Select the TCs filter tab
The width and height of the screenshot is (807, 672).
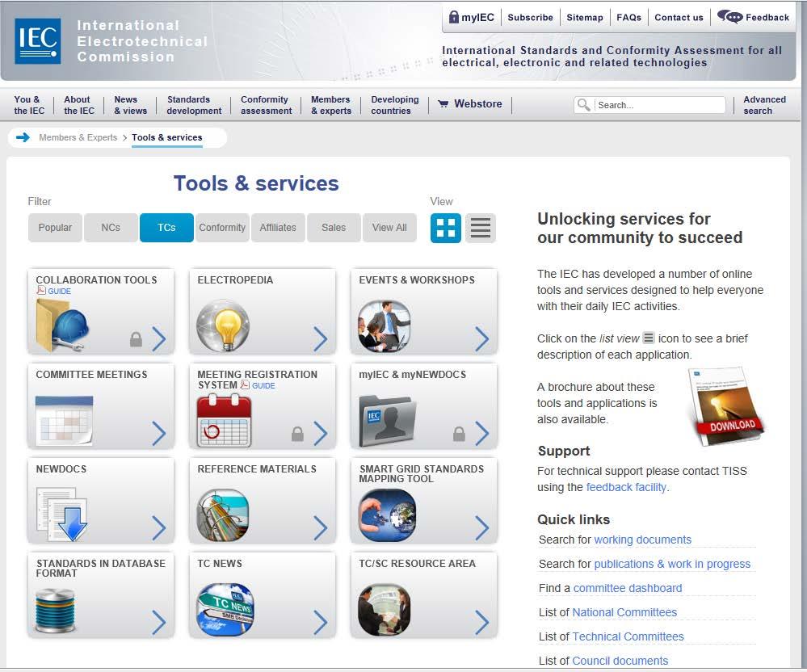(166, 228)
